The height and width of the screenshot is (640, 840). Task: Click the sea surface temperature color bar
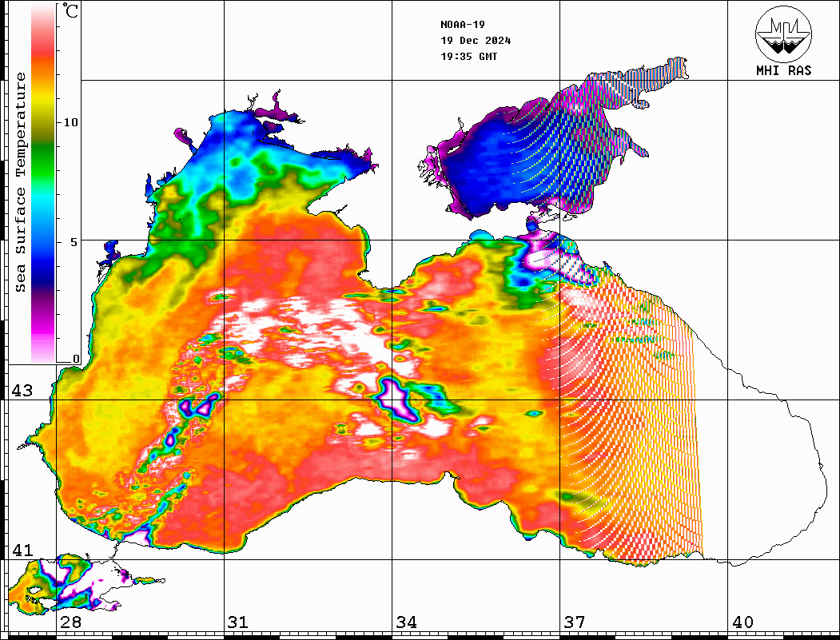point(43,184)
